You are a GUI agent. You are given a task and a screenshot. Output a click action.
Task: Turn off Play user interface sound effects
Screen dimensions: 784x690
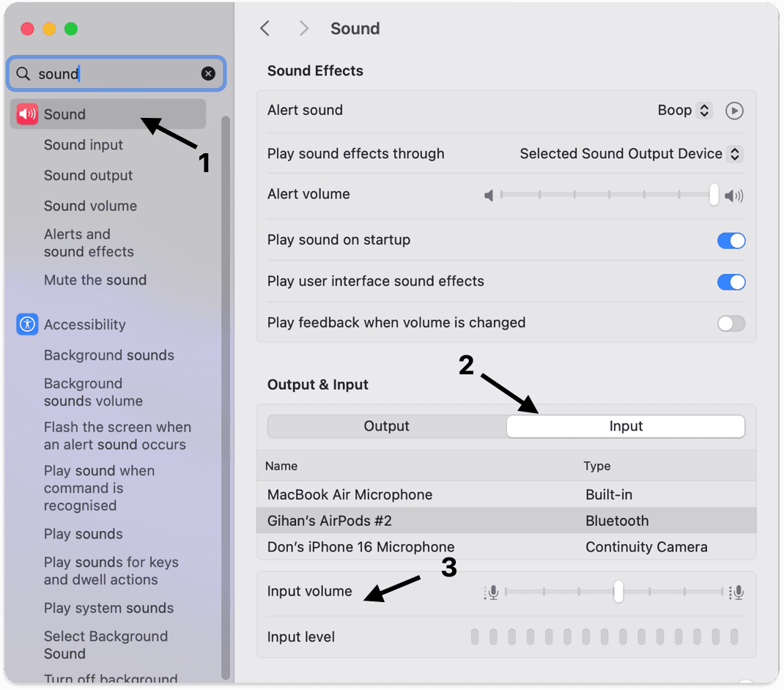pos(731,282)
